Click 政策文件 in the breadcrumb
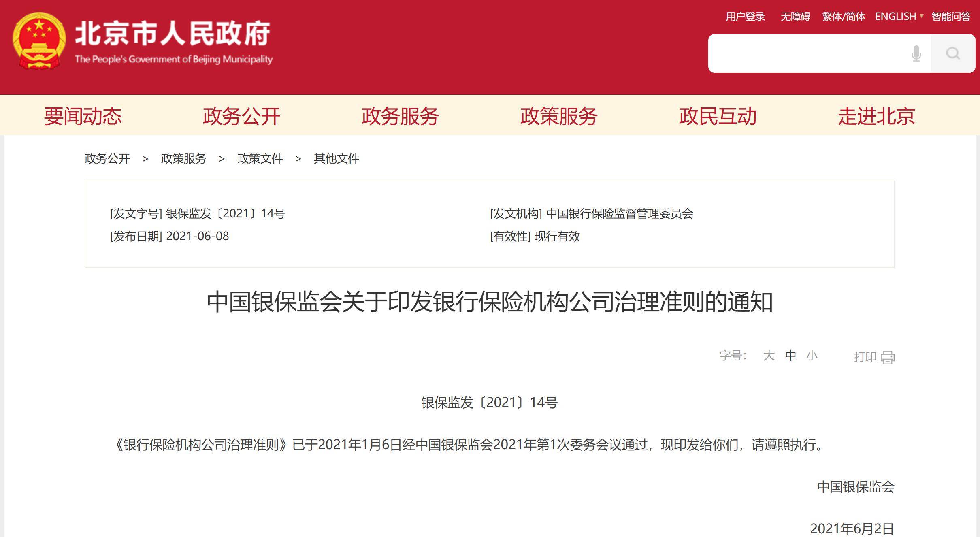The image size is (980, 537). tap(260, 158)
